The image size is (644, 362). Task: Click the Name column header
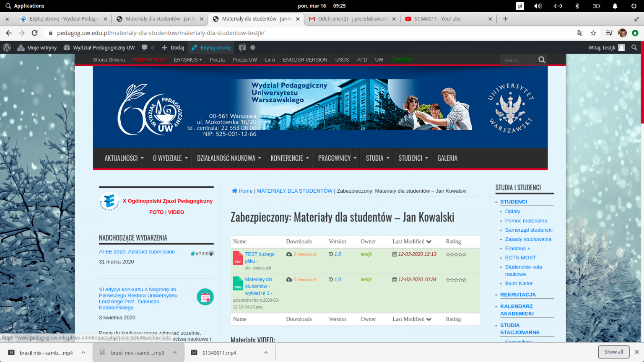(240, 241)
